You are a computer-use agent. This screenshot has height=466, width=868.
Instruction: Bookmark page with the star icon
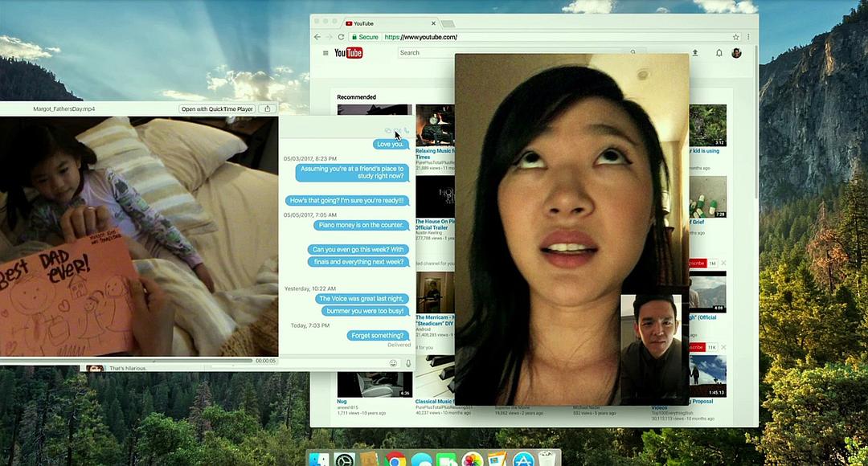(x=735, y=37)
